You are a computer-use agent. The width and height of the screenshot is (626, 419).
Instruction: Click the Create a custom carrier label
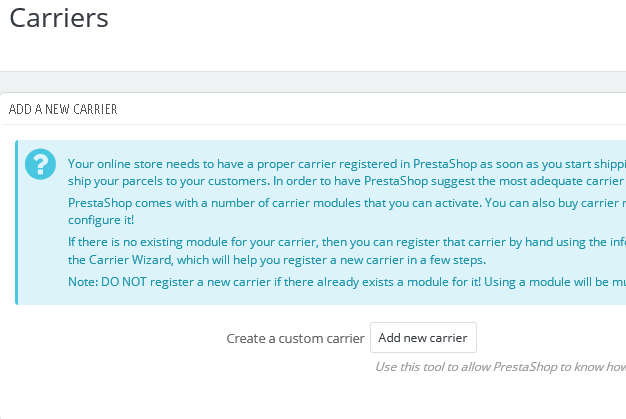(x=295, y=338)
